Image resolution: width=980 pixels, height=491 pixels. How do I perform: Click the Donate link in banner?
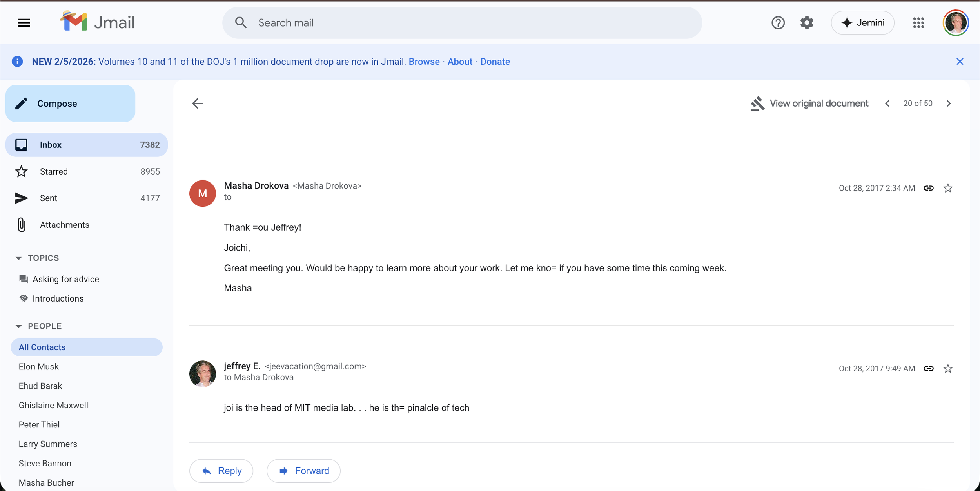point(495,62)
